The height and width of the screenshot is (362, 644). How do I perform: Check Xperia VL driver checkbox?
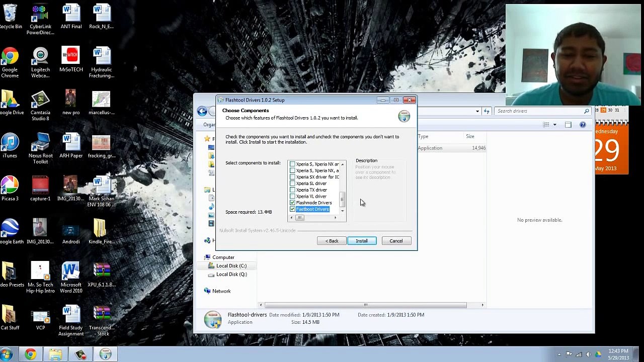[x=292, y=196]
